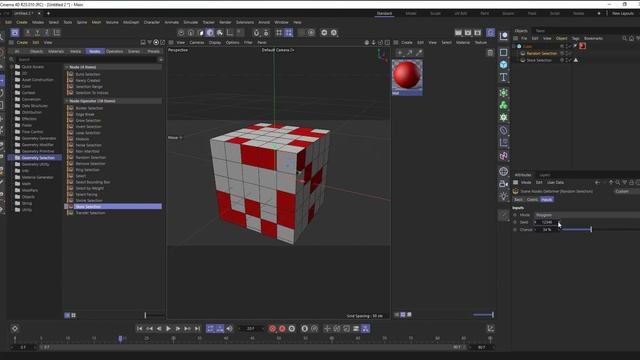Collapse the Cube hierarchy in Objects
The width and height of the screenshot is (640, 360).
(514, 46)
